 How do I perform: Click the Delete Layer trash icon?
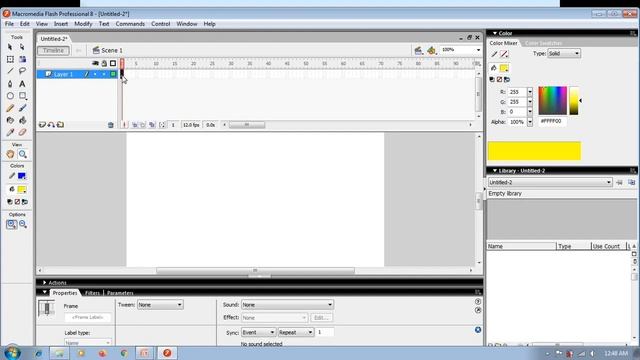pos(111,125)
